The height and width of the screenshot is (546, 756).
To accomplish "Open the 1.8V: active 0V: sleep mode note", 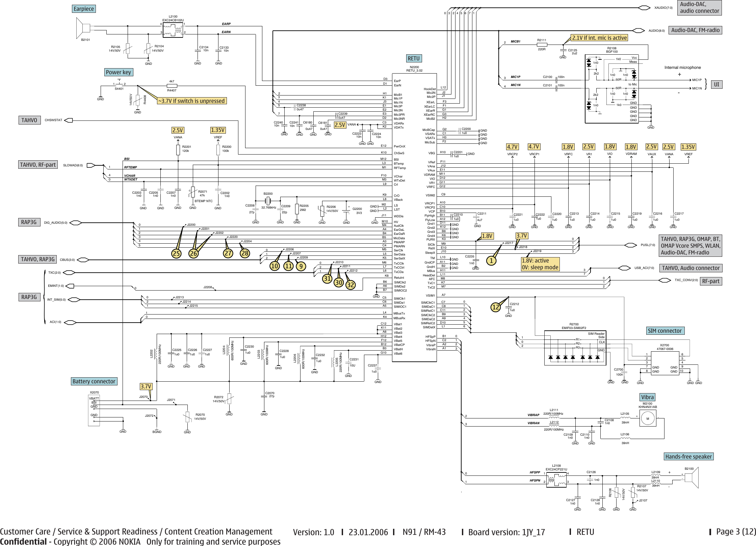I will (x=540, y=264).
